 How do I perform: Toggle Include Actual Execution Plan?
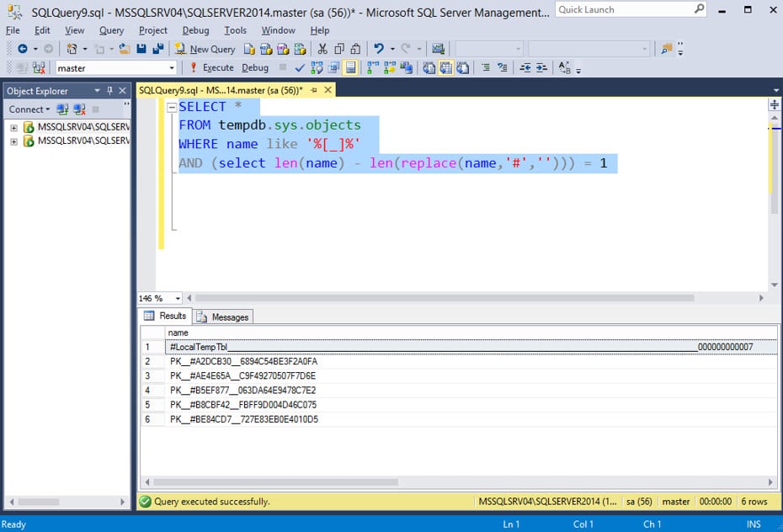click(x=372, y=67)
